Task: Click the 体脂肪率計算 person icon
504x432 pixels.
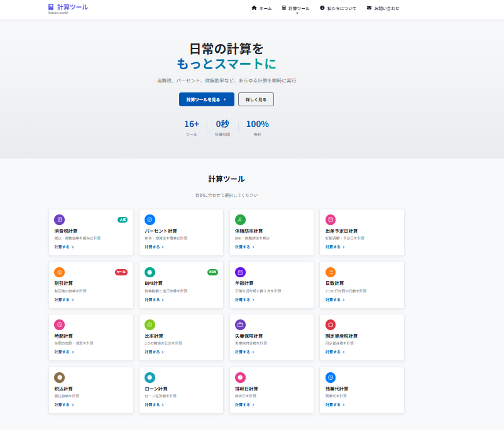Action: coord(239,219)
